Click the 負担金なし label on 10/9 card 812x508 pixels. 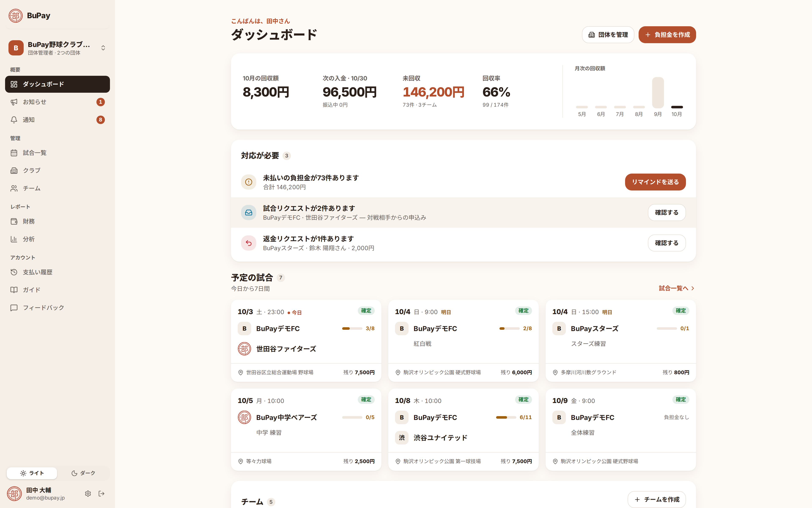pos(676,417)
